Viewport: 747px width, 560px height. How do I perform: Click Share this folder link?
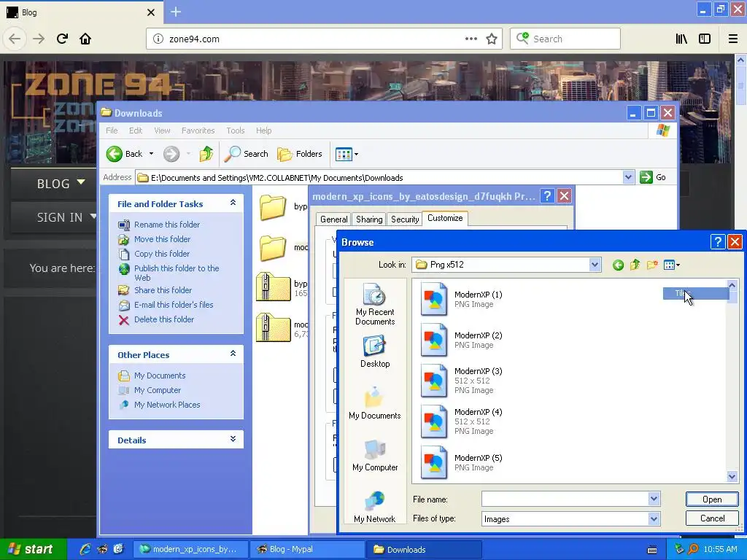click(x=163, y=290)
